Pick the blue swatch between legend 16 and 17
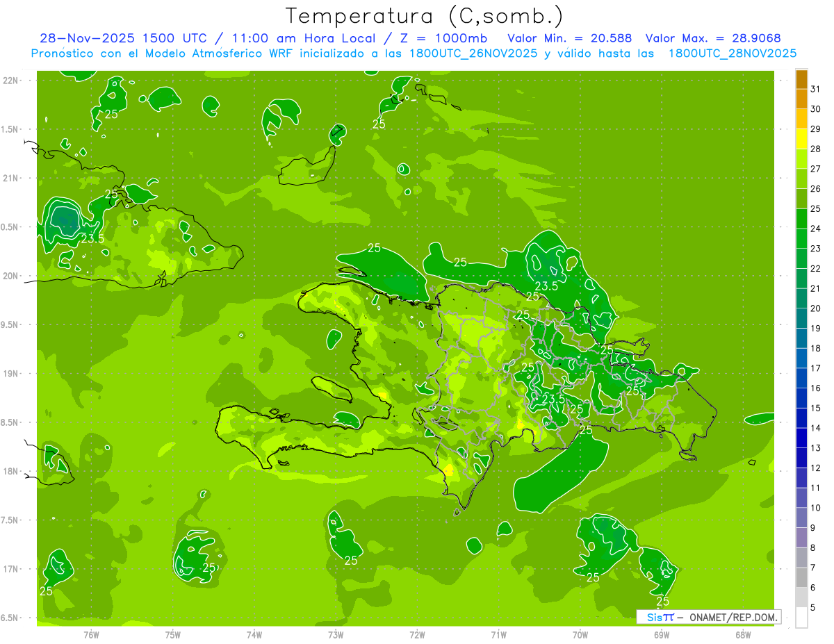Viewport: 834px width, 644px height. pyautogui.click(x=801, y=378)
